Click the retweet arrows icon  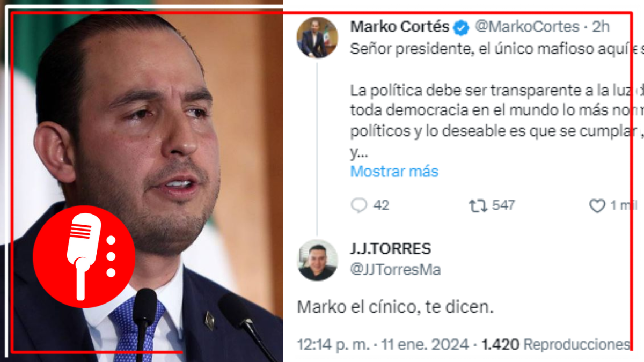[x=478, y=205]
